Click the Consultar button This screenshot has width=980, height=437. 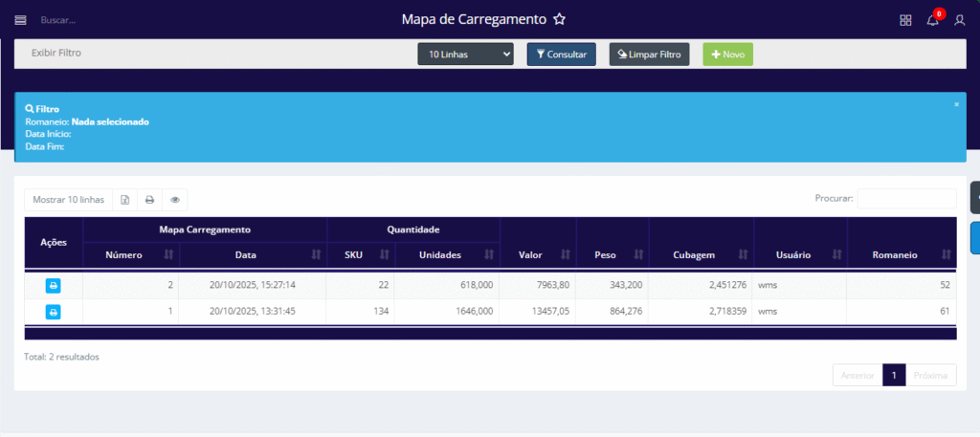tap(561, 55)
